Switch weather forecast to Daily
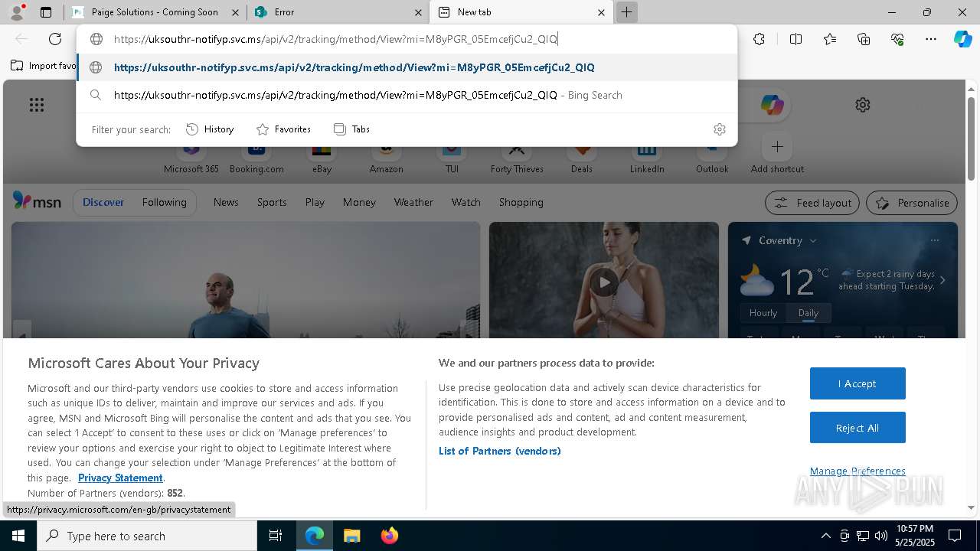The height and width of the screenshot is (551, 980). pyautogui.click(x=808, y=313)
